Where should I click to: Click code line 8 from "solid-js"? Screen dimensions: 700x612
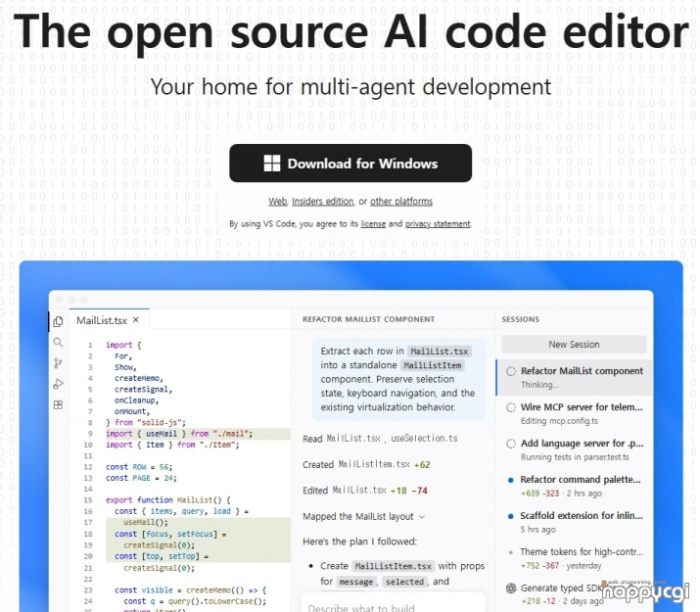click(146, 422)
